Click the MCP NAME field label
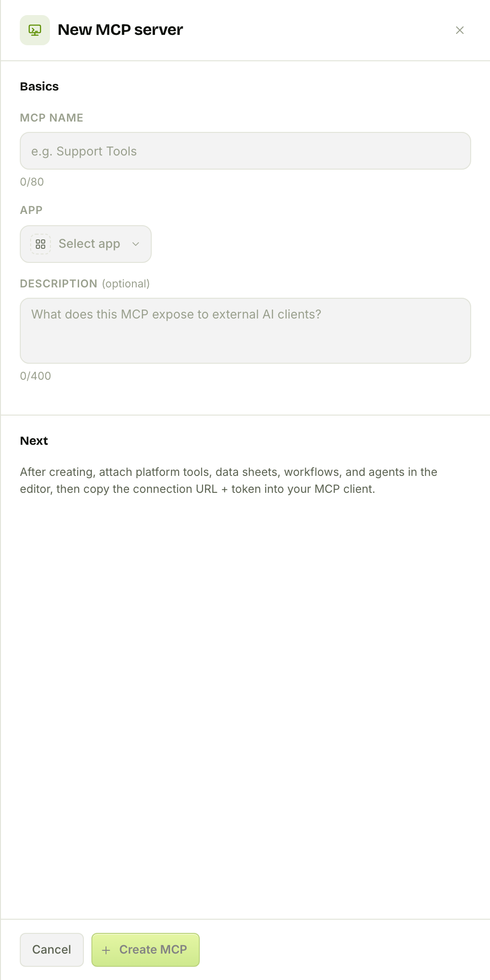Viewport: 490px width, 980px height. pos(51,118)
